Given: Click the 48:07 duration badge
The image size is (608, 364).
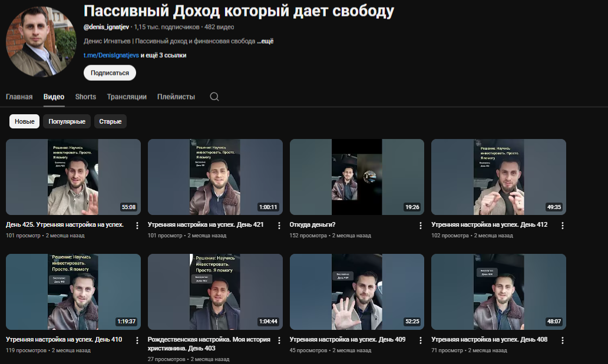Looking at the screenshot, I should point(554,322).
